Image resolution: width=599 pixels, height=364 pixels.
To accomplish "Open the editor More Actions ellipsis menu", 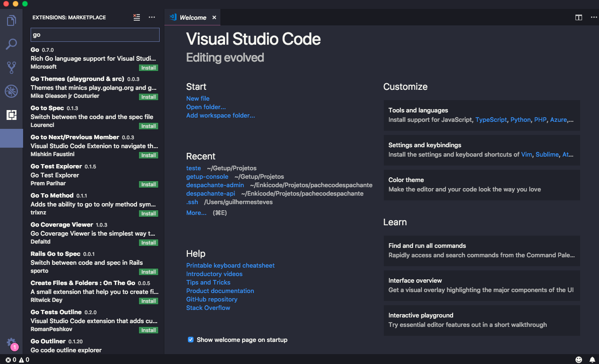I will coord(594,17).
